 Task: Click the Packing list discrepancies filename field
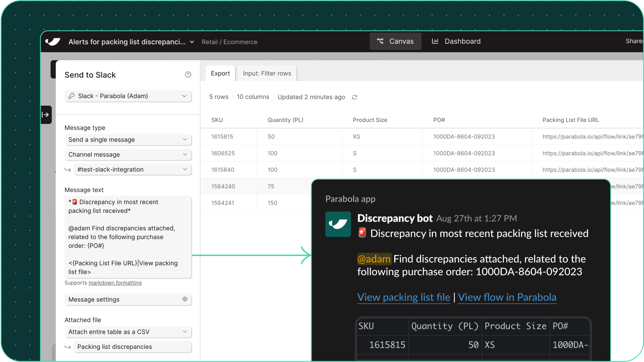132,347
